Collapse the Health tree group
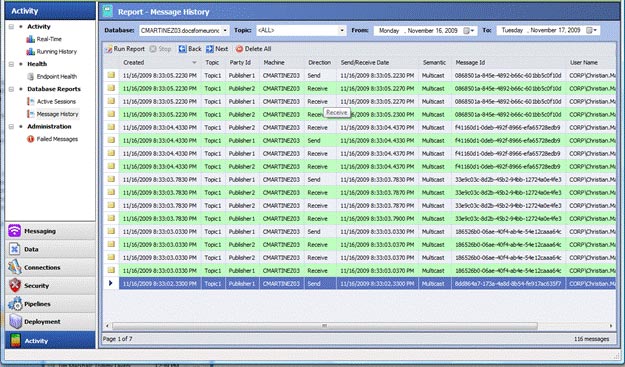Screen dimensions: 625x367 pyautogui.click(x=11, y=64)
